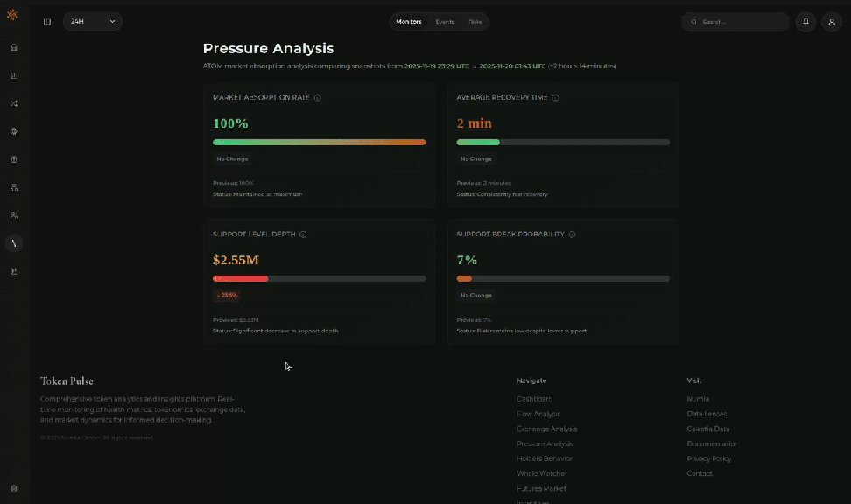
Task: Show info for Support Level Depth
Action: pyautogui.click(x=304, y=234)
